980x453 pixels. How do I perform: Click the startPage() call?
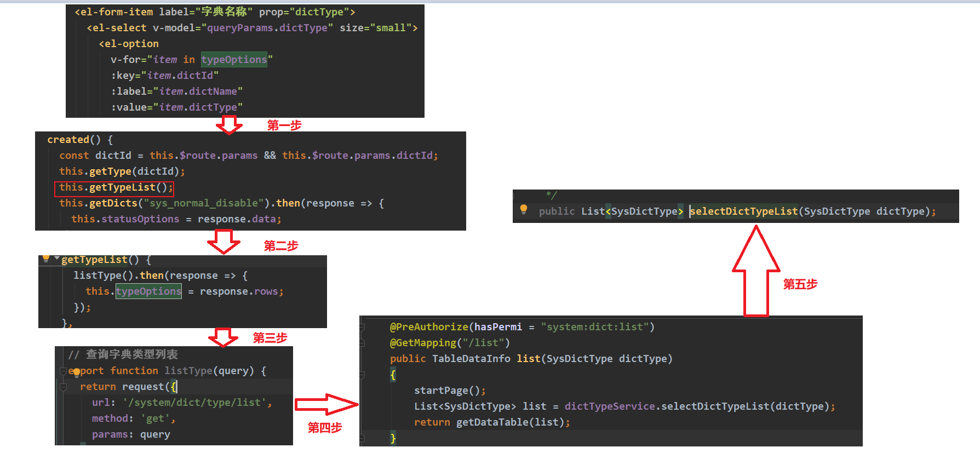(x=450, y=390)
